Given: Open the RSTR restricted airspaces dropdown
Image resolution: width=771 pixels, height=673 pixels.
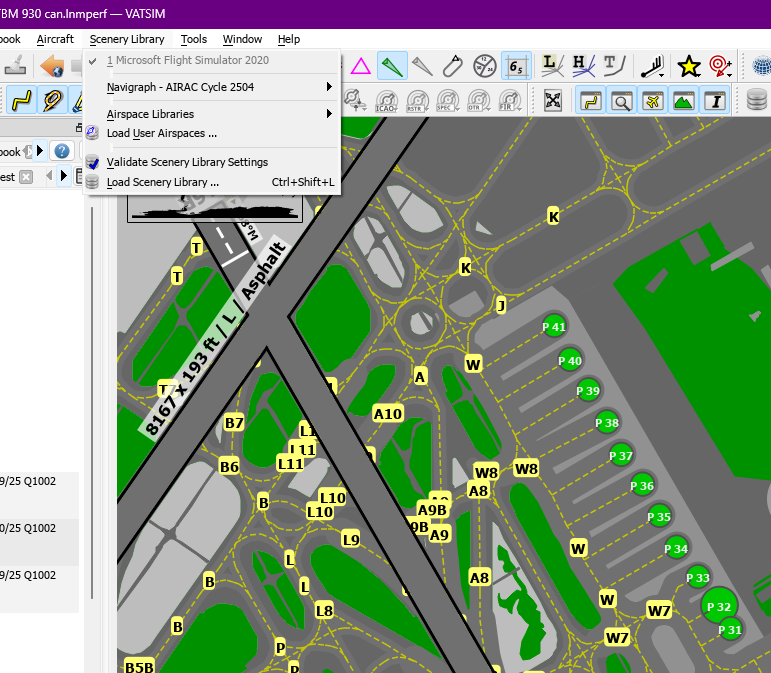Looking at the screenshot, I should pos(417,101).
